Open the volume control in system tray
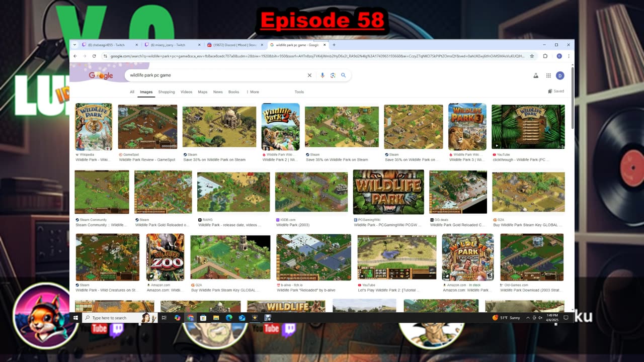The height and width of the screenshot is (362, 644). point(540,318)
